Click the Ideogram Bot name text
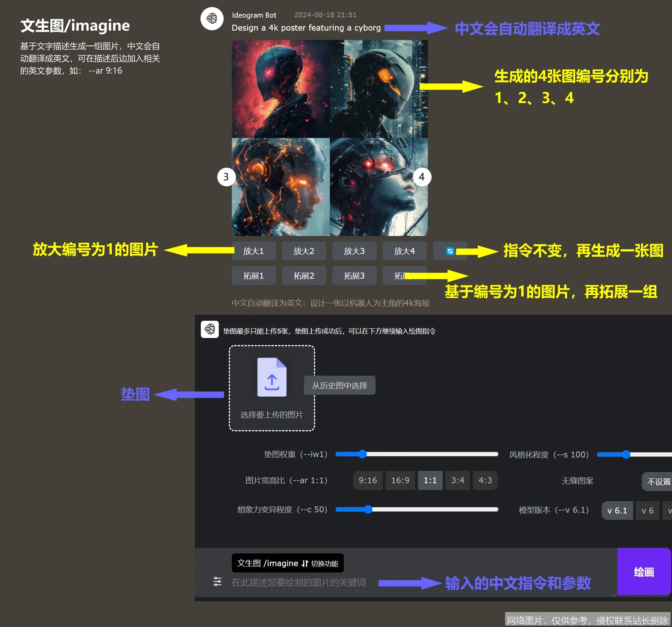The width and height of the screenshot is (672, 627). [254, 15]
